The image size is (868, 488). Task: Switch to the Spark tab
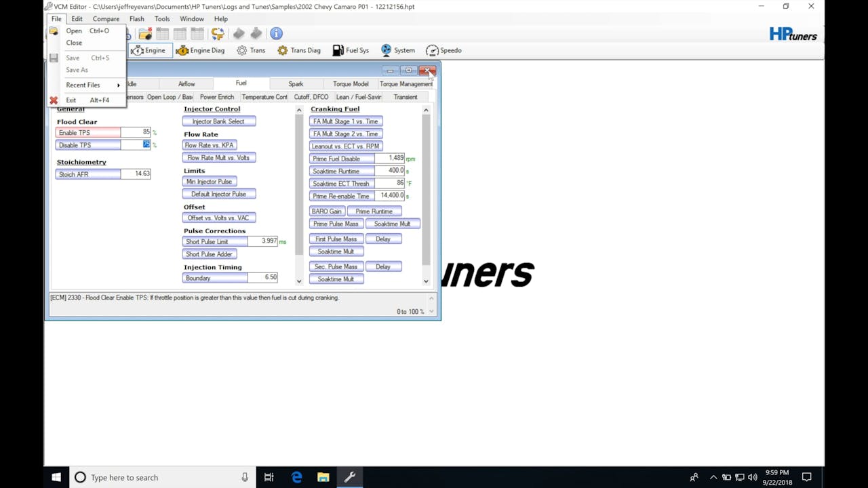tap(296, 83)
